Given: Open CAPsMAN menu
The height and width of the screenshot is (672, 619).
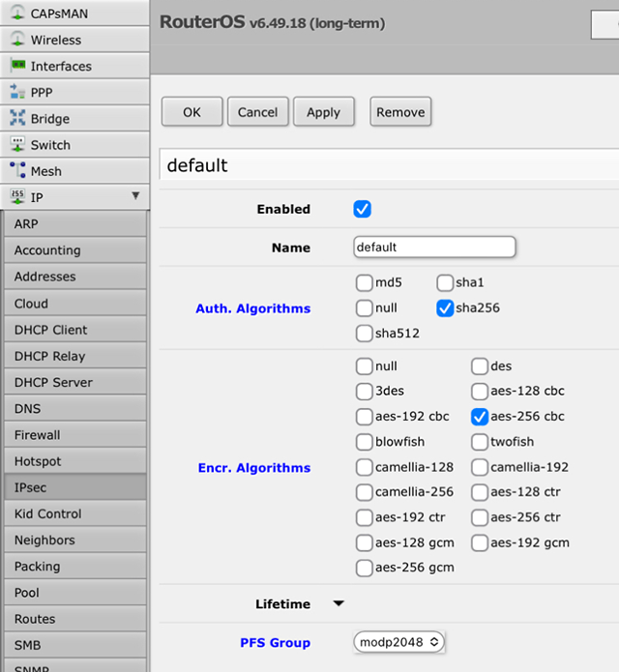Looking at the screenshot, I should (x=74, y=13).
